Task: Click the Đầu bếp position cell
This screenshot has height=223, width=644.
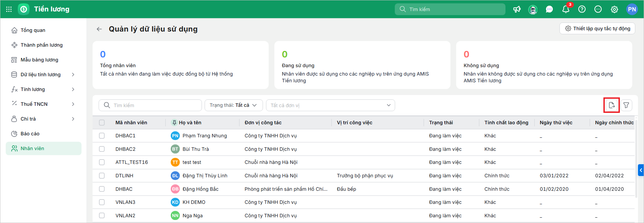Action: tap(346, 189)
